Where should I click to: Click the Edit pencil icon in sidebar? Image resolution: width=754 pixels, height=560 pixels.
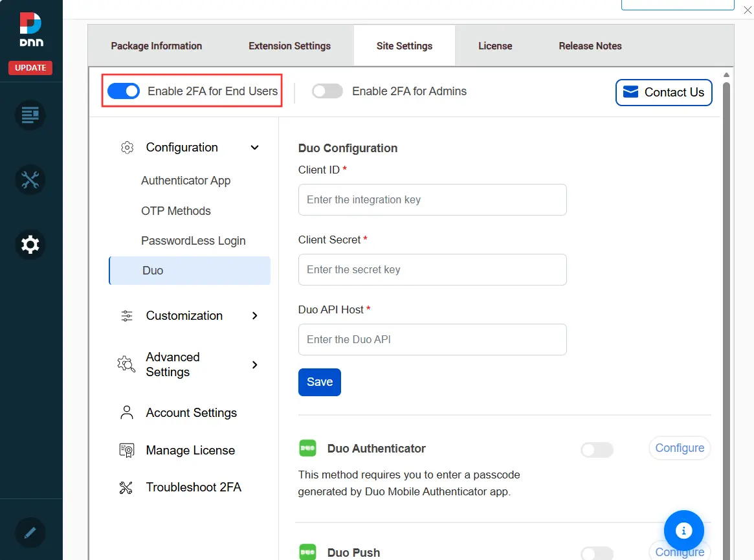coord(30,533)
